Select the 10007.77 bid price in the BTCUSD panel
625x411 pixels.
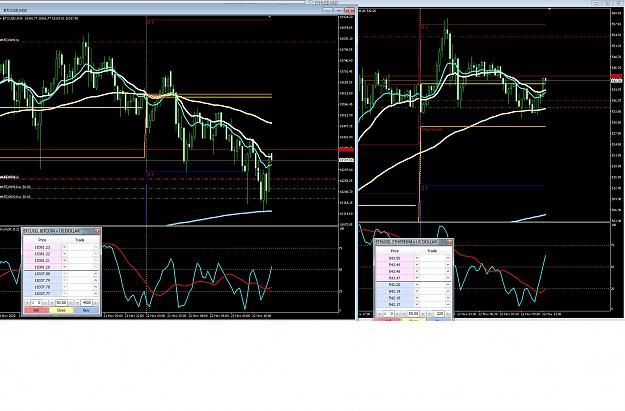click(43, 293)
